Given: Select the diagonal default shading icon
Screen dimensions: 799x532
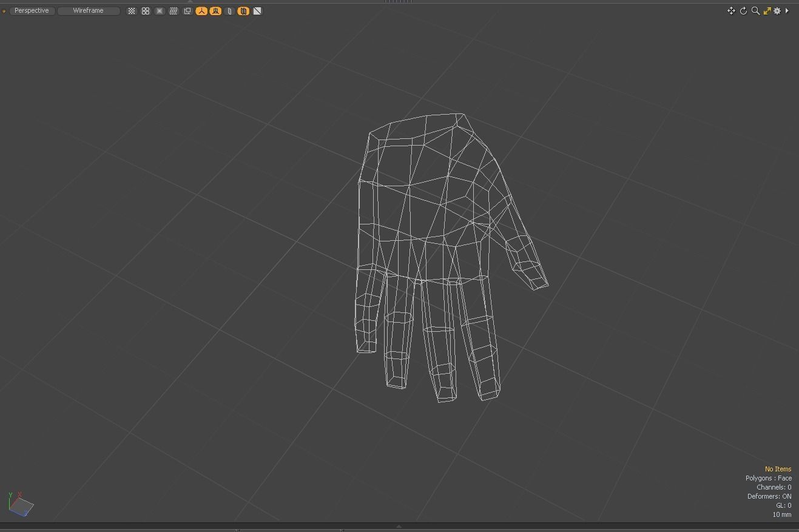Looking at the screenshot, I should (x=257, y=10).
